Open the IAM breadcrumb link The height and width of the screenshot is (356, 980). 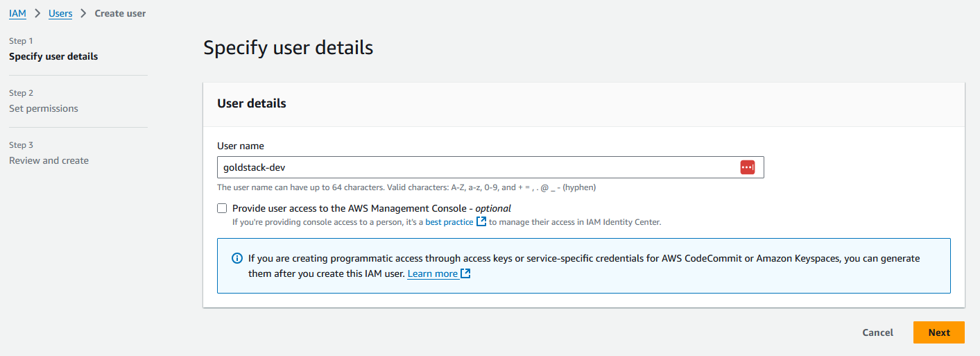(x=17, y=13)
